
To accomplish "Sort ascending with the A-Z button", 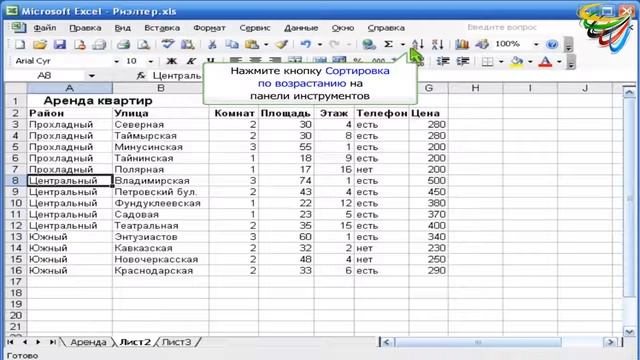I will [x=418, y=44].
